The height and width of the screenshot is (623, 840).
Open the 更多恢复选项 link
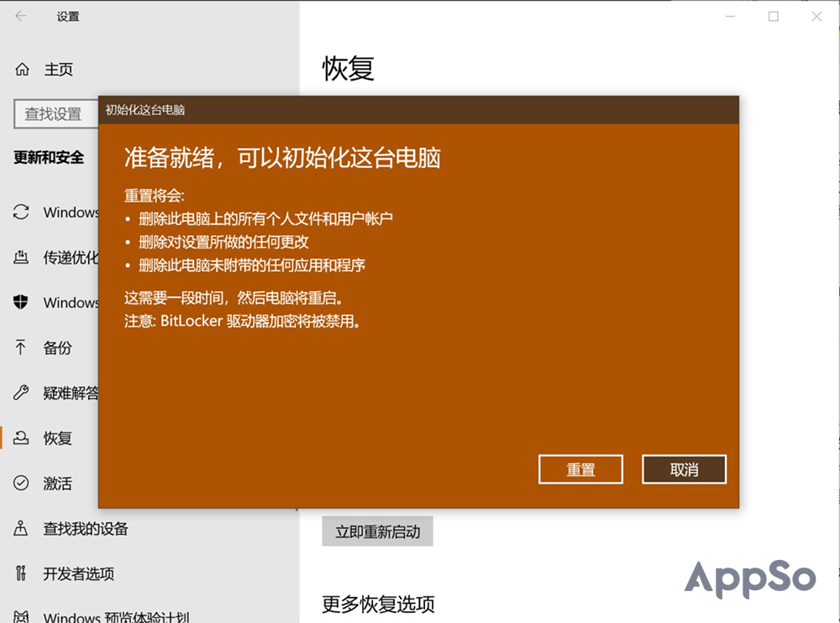378,604
